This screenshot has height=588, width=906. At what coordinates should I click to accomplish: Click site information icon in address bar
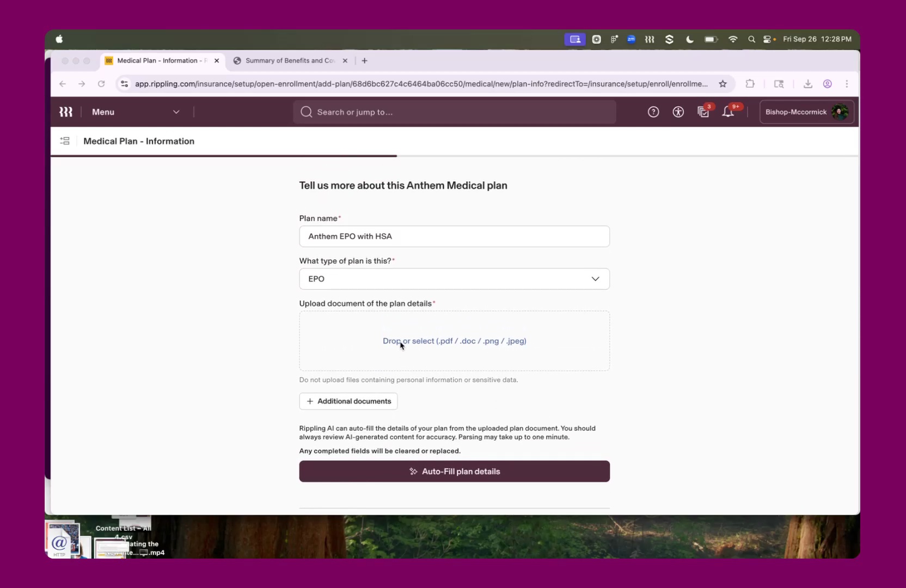[x=125, y=84]
